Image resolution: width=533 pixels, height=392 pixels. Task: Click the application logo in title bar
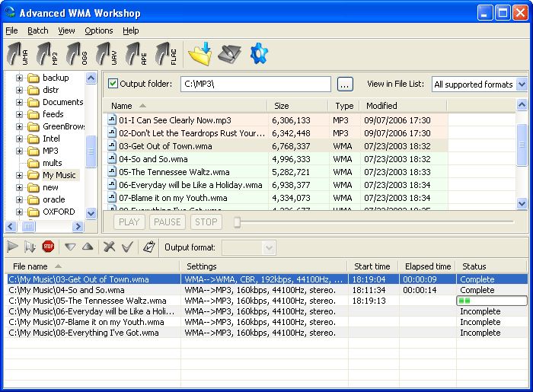[x=10, y=12]
